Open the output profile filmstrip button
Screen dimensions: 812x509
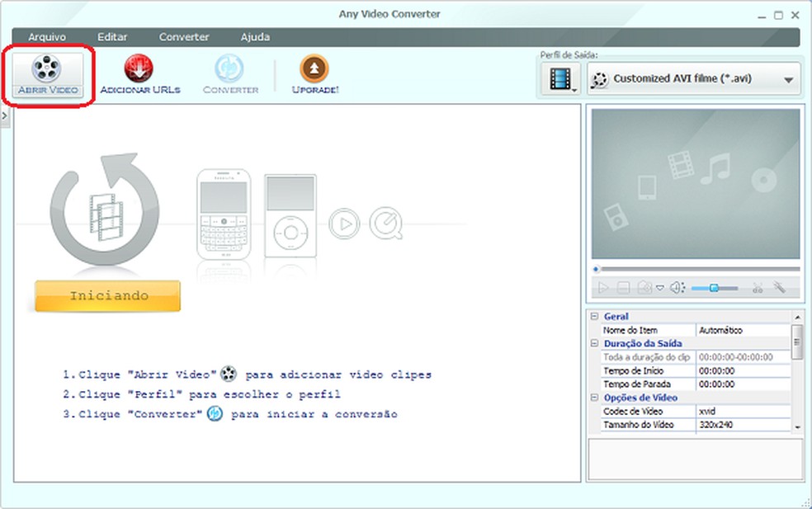(561, 78)
